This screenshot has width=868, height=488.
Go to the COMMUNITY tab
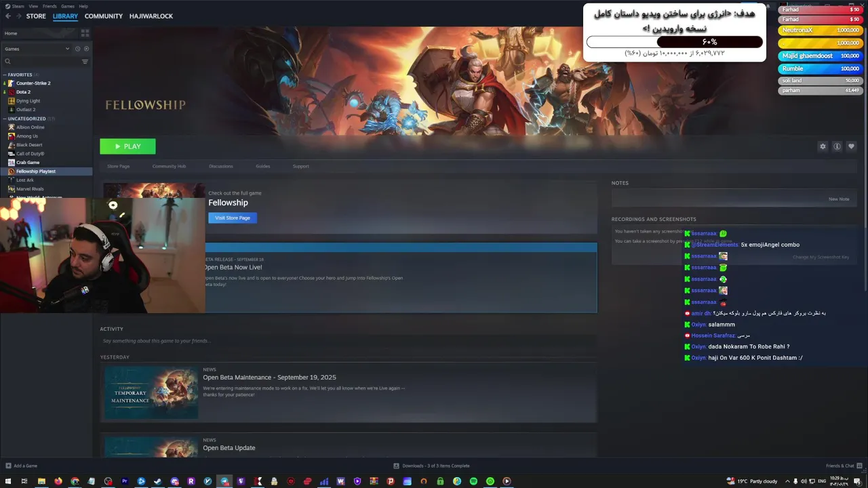(104, 16)
